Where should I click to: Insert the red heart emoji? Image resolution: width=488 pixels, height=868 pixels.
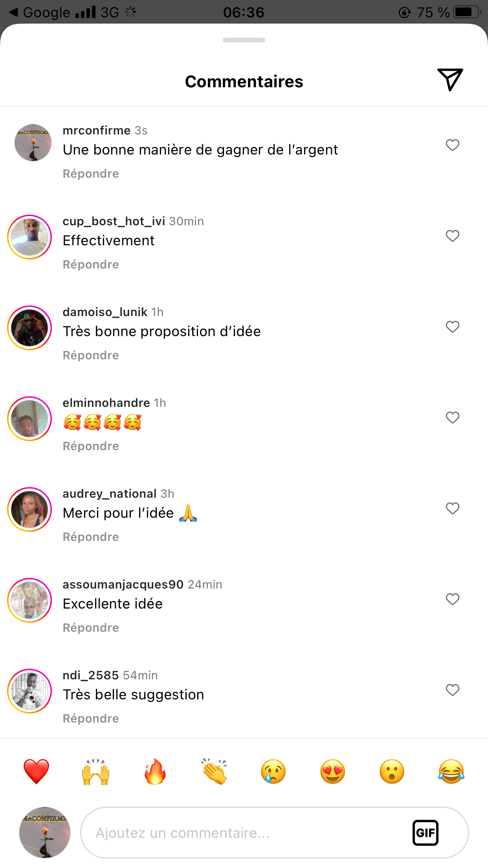click(36, 771)
